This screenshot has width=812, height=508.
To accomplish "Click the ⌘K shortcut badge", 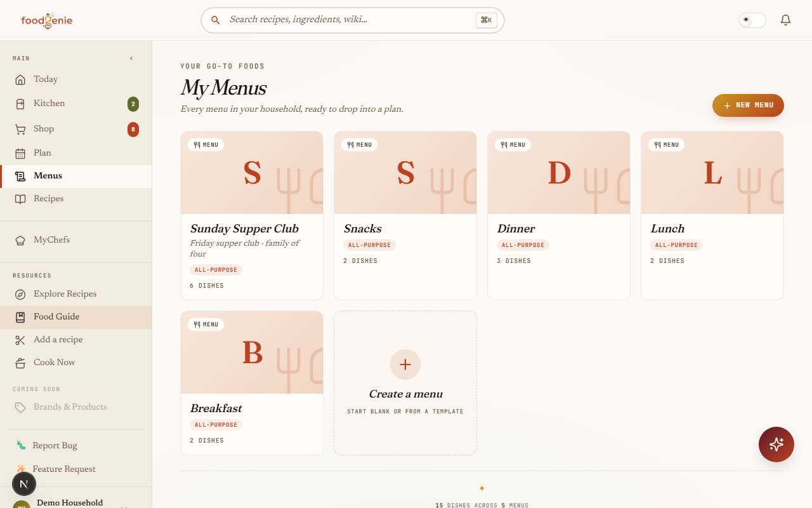I will click(x=486, y=20).
